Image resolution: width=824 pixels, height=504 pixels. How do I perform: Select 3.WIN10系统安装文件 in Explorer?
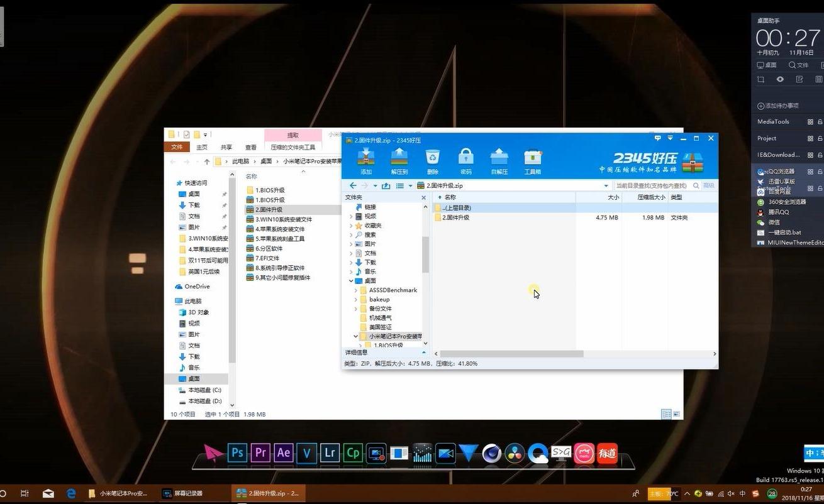tap(279, 219)
